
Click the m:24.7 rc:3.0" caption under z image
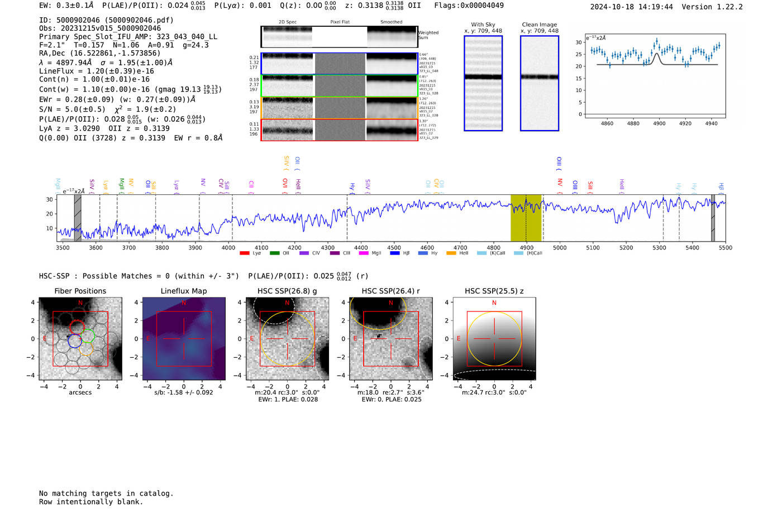click(494, 392)
